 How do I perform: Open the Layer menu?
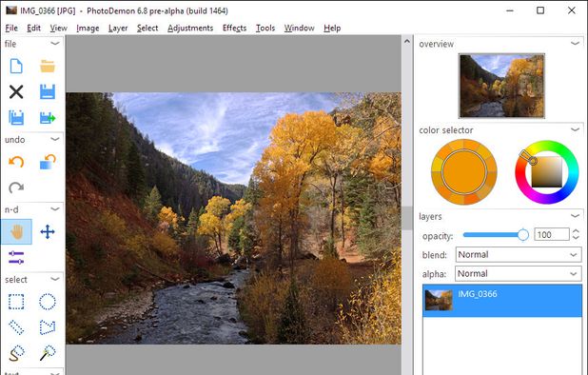[118, 29]
